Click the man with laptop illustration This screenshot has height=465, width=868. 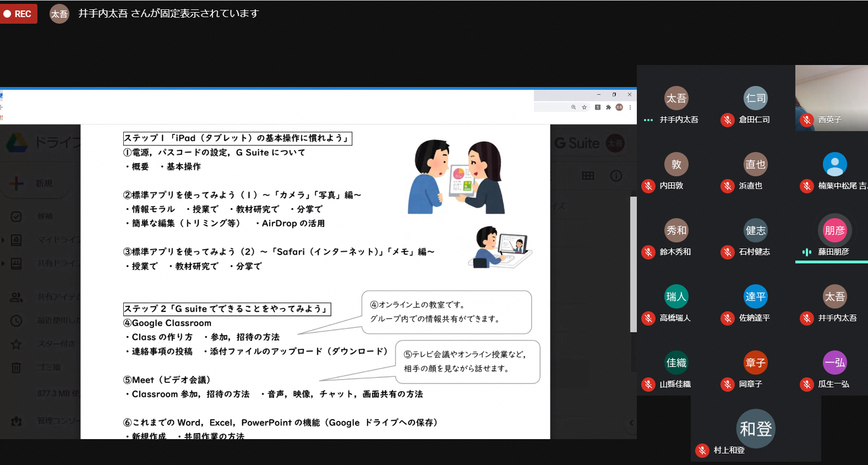coord(500,247)
